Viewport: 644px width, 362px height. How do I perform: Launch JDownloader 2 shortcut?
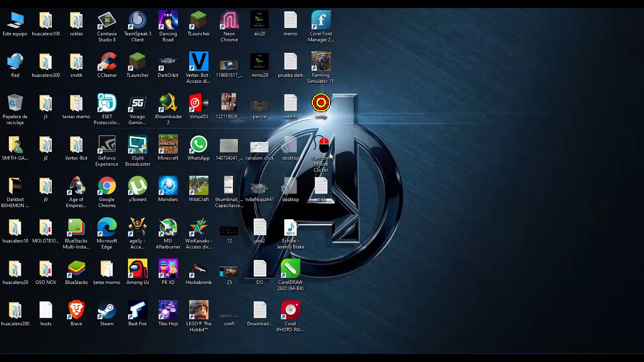(168, 110)
